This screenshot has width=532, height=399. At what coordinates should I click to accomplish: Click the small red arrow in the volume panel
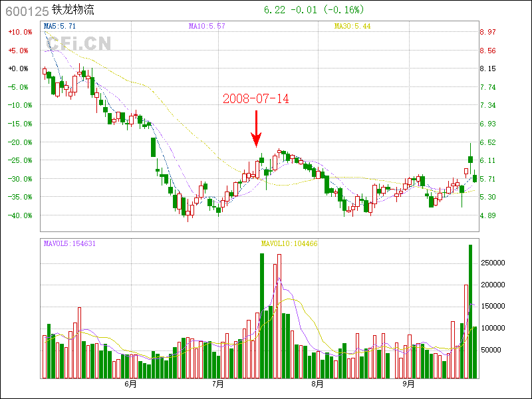point(251,329)
